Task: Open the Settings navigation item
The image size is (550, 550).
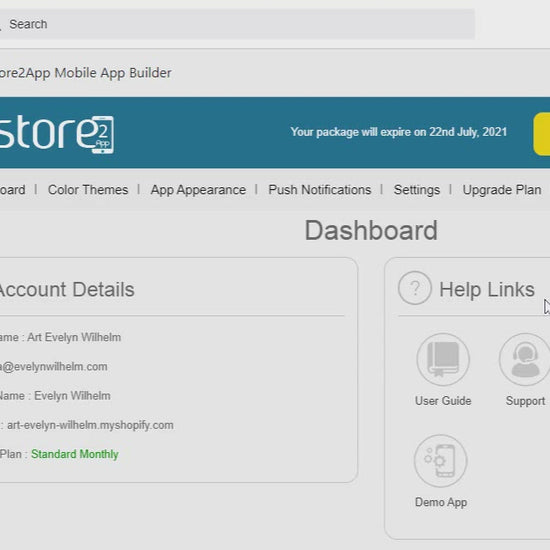Action: 417,190
